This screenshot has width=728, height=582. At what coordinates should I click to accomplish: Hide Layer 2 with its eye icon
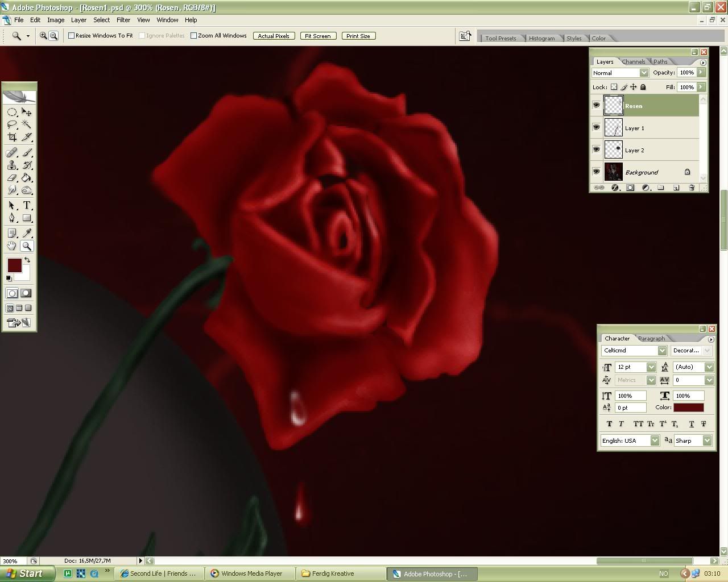(596, 149)
